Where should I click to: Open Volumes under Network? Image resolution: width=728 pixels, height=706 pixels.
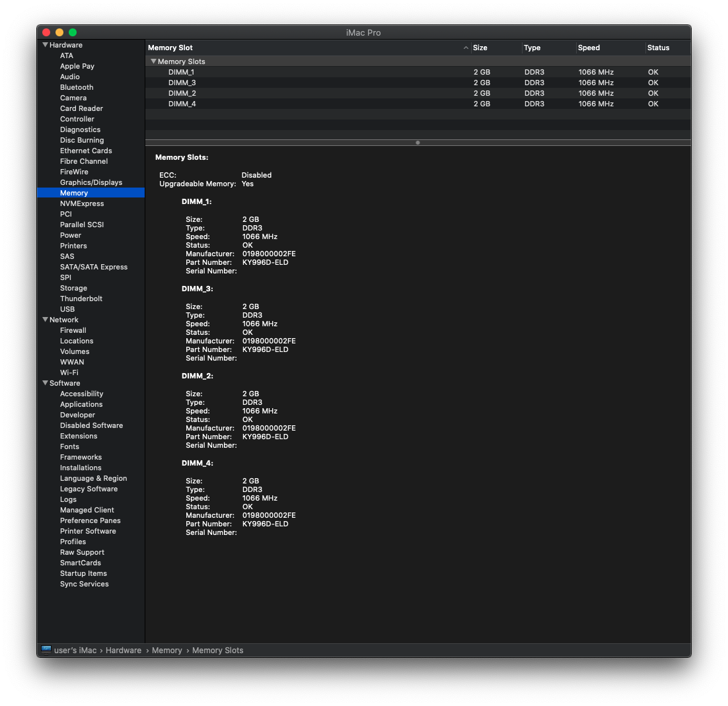(x=75, y=352)
